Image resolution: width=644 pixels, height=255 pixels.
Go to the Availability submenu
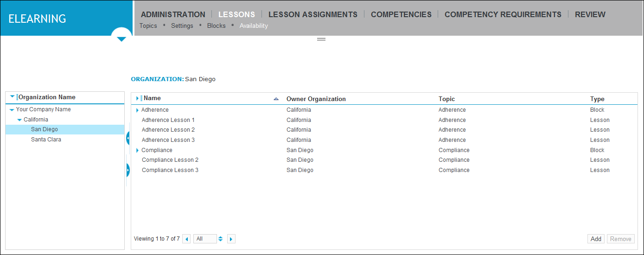click(254, 26)
